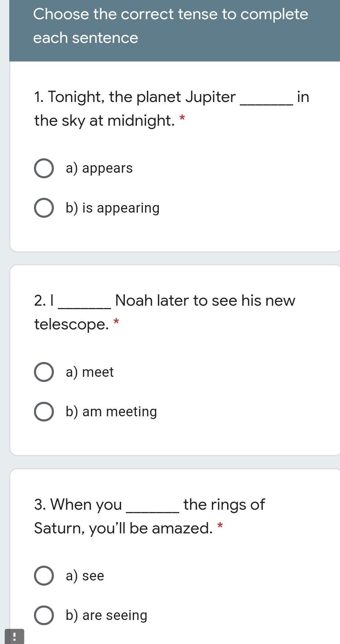Click the 'a) appears' answer label
The width and height of the screenshot is (340, 644).
[99, 168]
